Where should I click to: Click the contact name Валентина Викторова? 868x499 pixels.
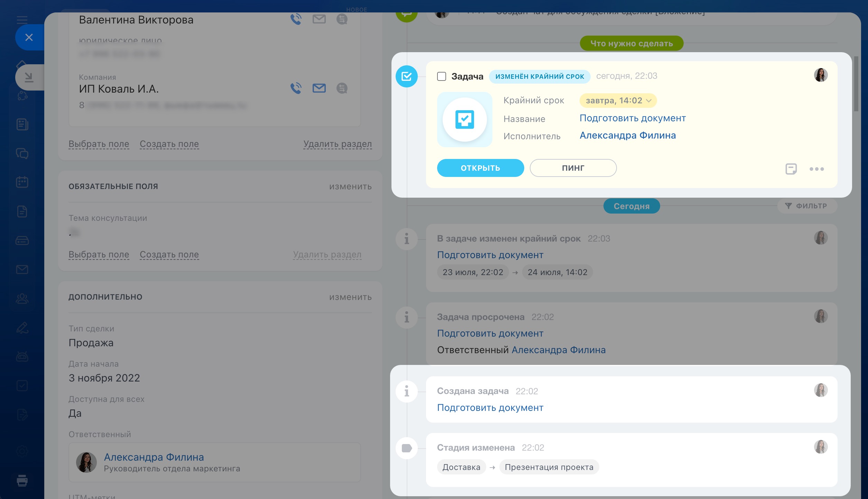[x=136, y=20]
